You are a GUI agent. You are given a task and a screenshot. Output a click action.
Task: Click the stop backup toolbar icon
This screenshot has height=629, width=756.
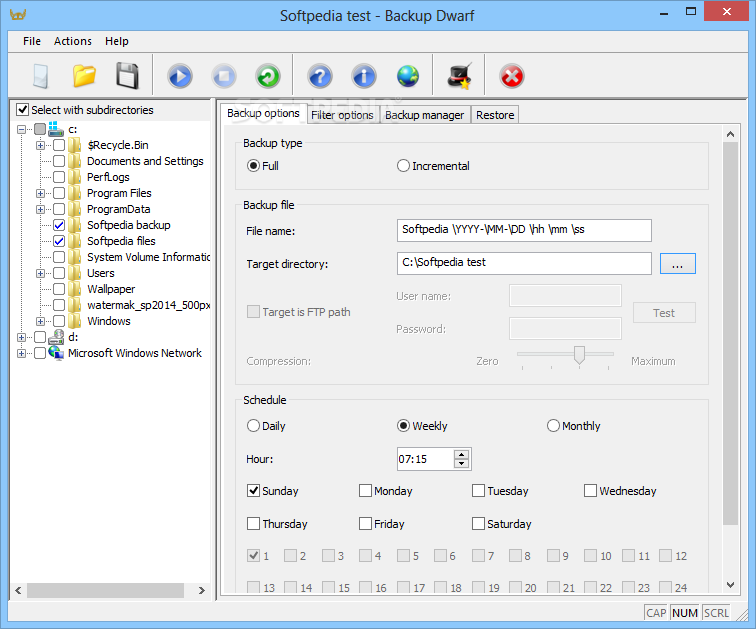[x=224, y=76]
